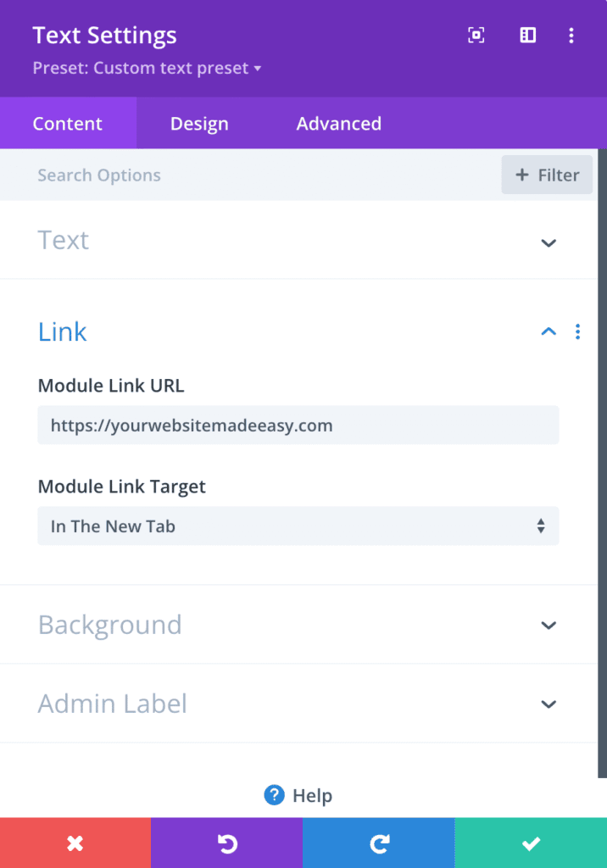Open the settings kebab menu top right
The width and height of the screenshot is (607, 868).
571,36
